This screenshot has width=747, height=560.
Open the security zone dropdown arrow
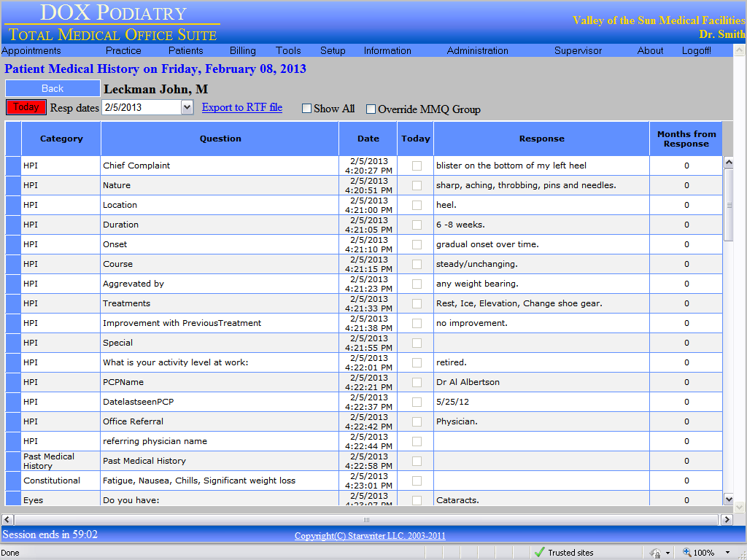(666, 552)
